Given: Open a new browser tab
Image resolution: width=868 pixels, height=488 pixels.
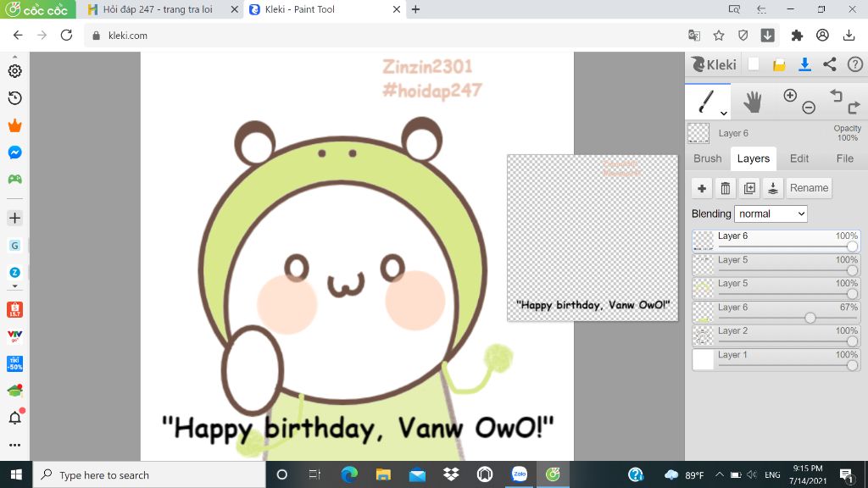Looking at the screenshot, I should (415, 9).
